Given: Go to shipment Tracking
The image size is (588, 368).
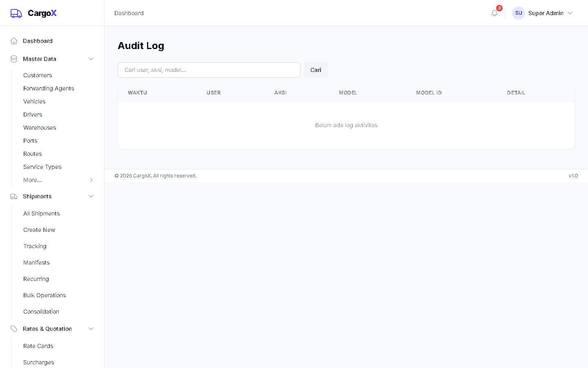Looking at the screenshot, I should pyautogui.click(x=35, y=246).
